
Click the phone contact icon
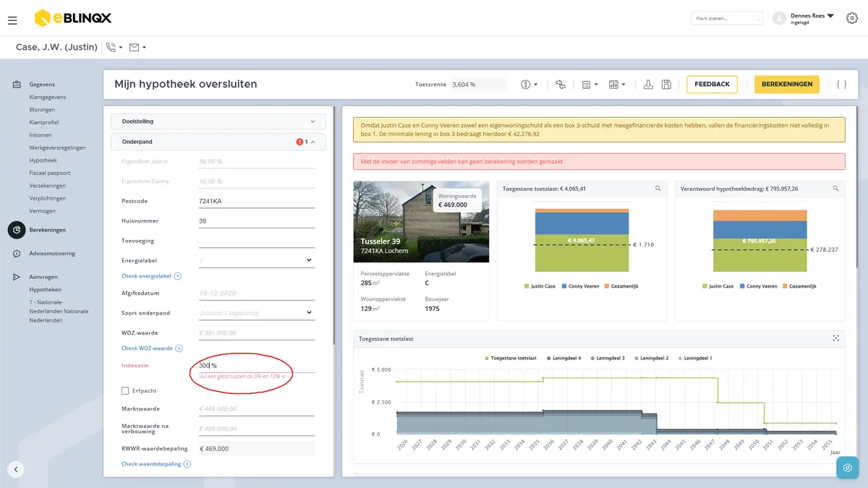pos(111,47)
